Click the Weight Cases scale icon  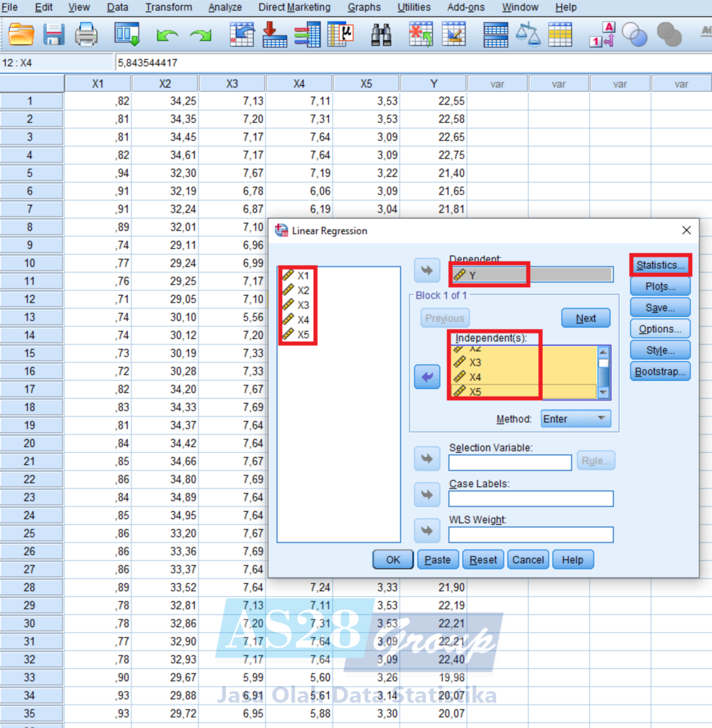528,34
